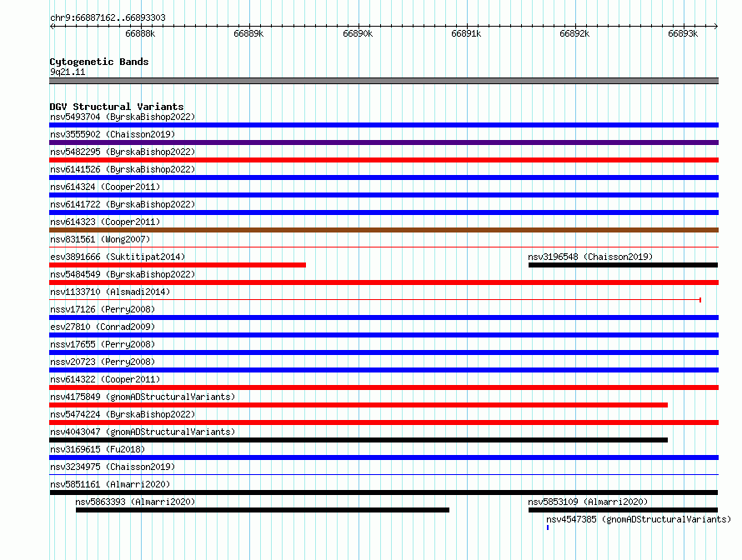Click the nsv5474224 (ByrskaBishop2022) label

[x=123, y=414]
